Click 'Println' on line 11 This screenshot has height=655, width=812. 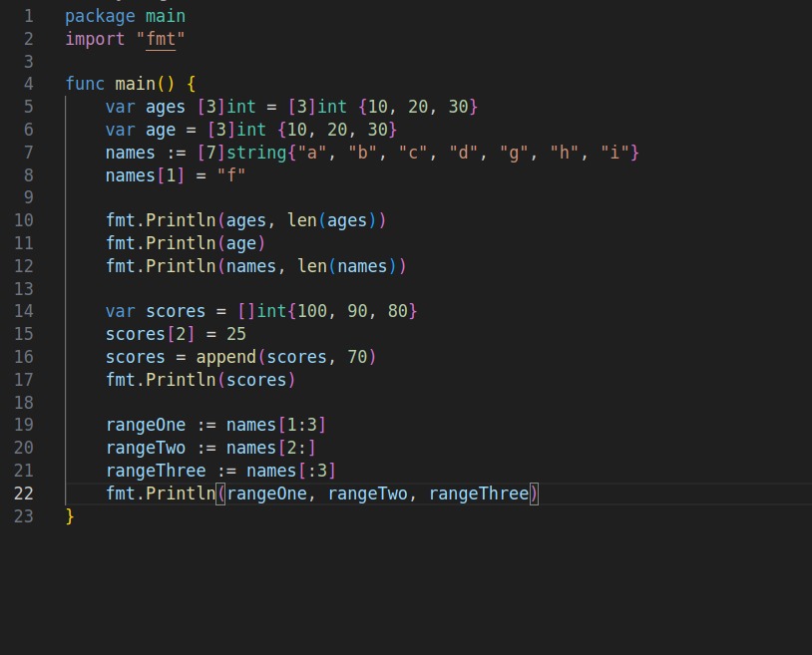[181, 243]
